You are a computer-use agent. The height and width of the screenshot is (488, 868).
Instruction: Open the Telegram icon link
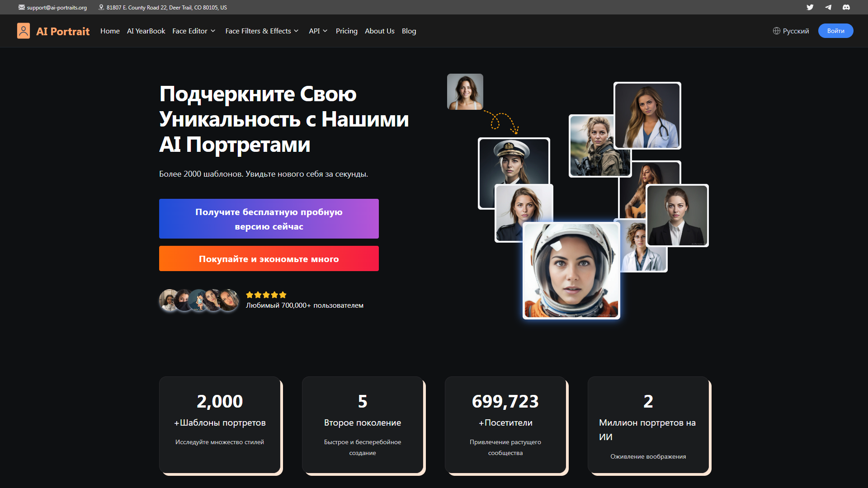click(x=828, y=7)
